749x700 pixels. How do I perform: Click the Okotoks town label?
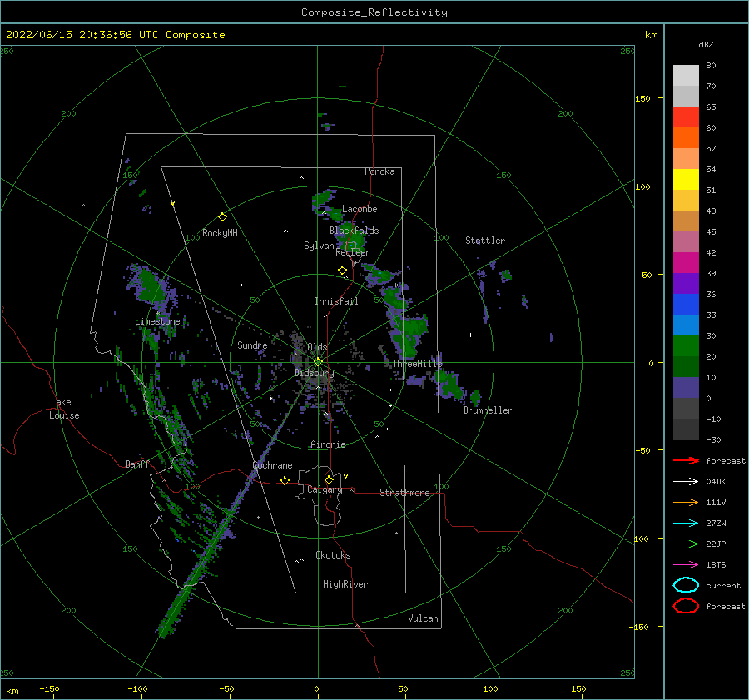click(x=333, y=555)
